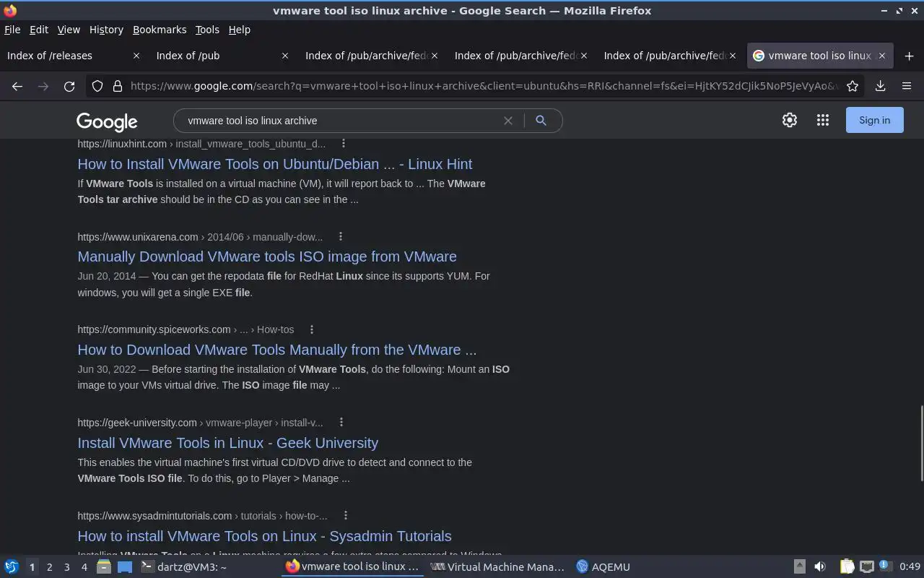Open 'How to Download VMware Tools Manually' result
This screenshot has height=578, width=924.
(277, 350)
